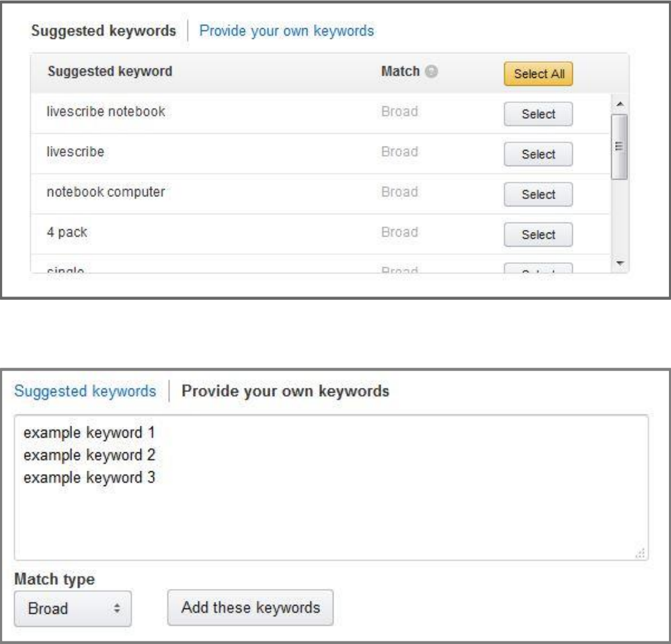Select the livescribe notebook keyword
Viewport: 671px width, 644px height.
[x=538, y=114]
